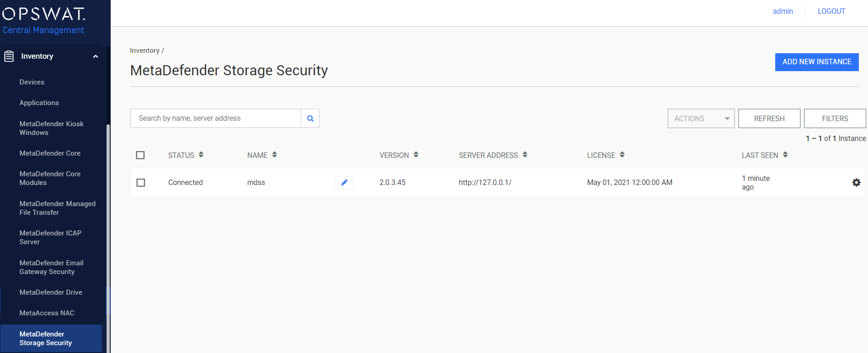Click the mdss instance name
Viewport: 868px width, 353px height.
(x=256, y=183)
